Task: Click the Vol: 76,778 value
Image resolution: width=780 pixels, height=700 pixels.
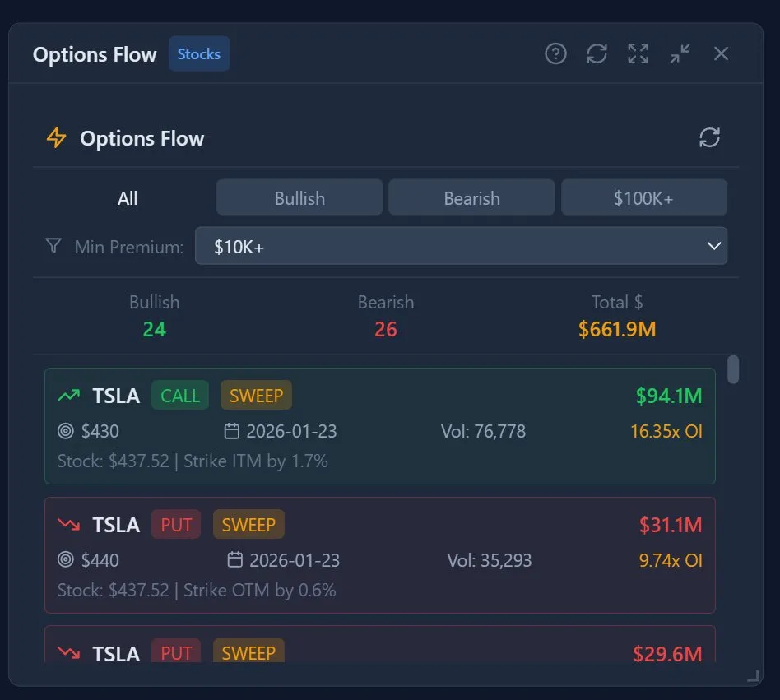Action: click(x=483, y=431)
